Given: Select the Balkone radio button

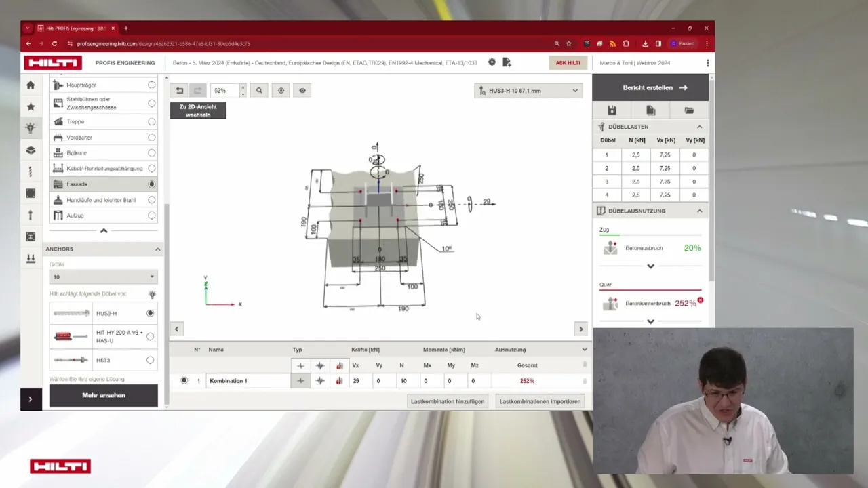Looking at the screenshot, I should pyautogui.click(x=151, y=152).
